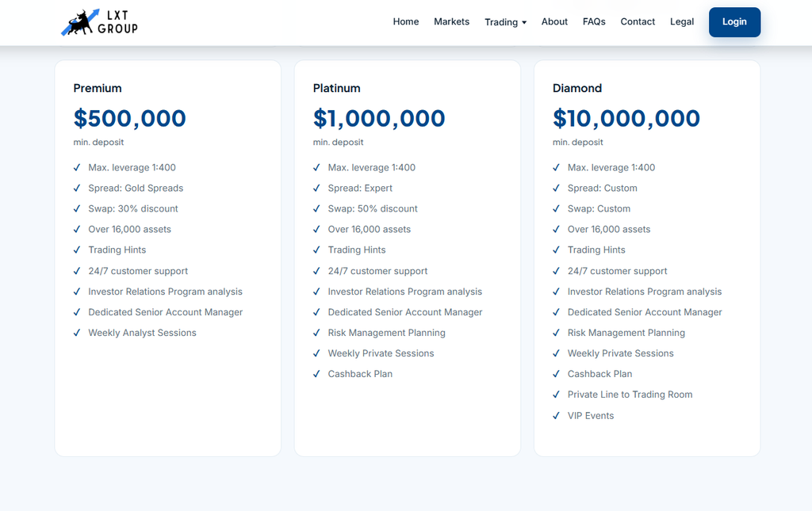This screenshot has width=812, height=511.
Task: Click the $500,000 deposit amount
Action: (x=129, y=118)
